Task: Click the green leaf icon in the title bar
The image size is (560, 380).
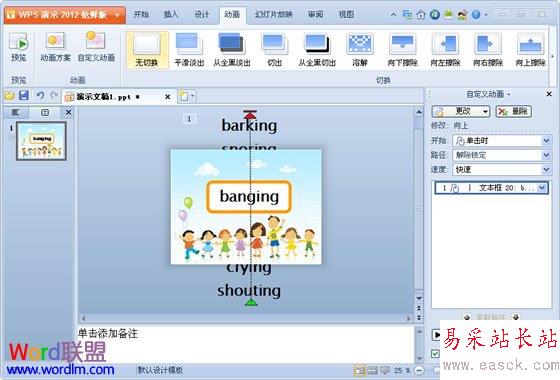Action: (449, 15)
